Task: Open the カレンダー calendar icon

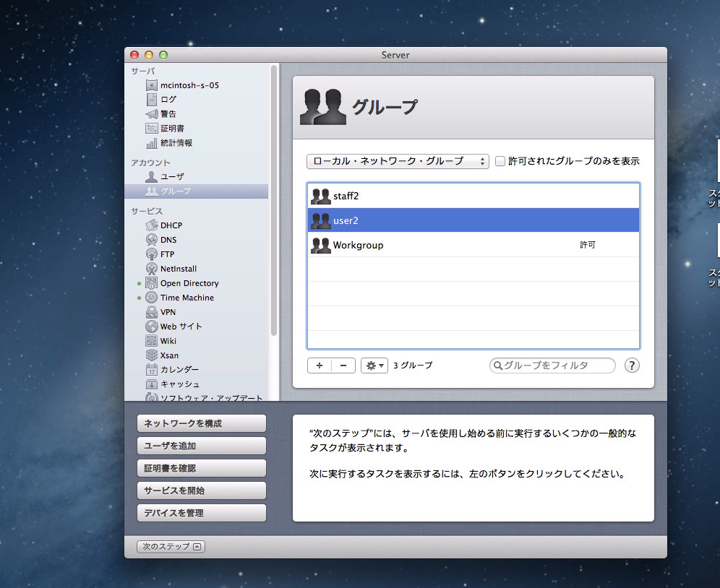Action: (152, 370)
